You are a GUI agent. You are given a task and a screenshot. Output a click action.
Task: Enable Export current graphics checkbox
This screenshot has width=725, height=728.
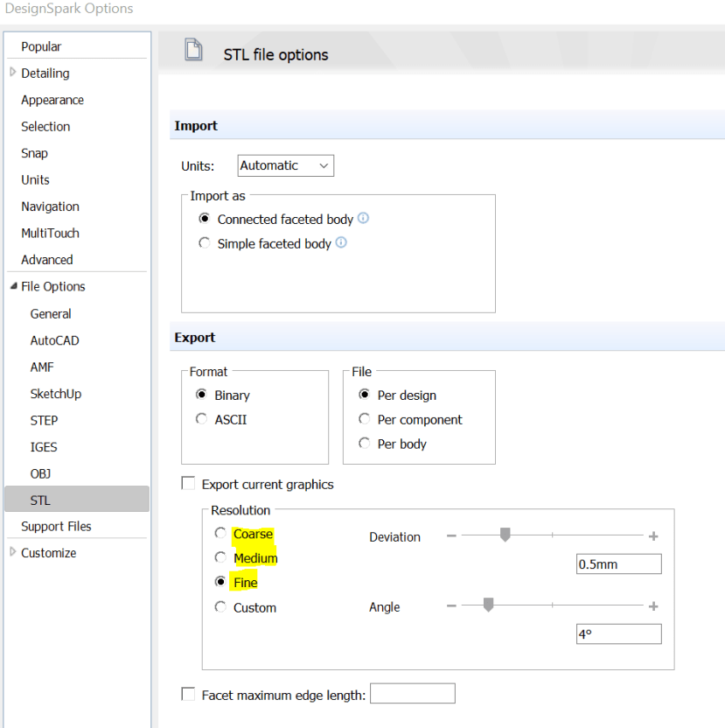click(188, 483)
